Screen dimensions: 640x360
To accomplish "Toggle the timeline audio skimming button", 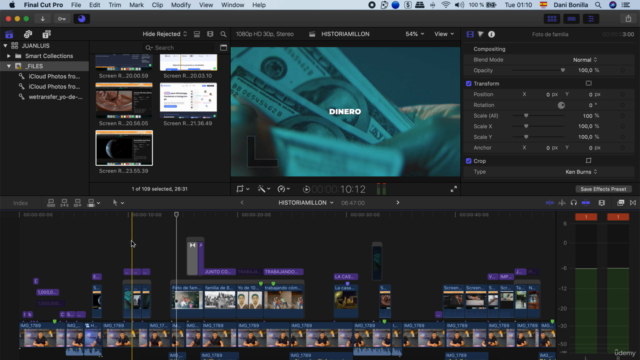I will 562,202.
